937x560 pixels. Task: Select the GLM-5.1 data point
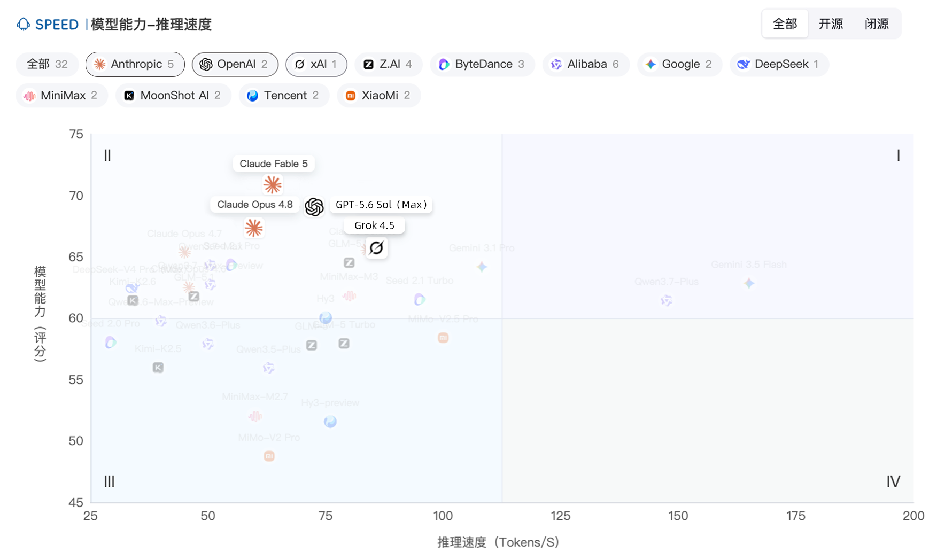point(193,295)
